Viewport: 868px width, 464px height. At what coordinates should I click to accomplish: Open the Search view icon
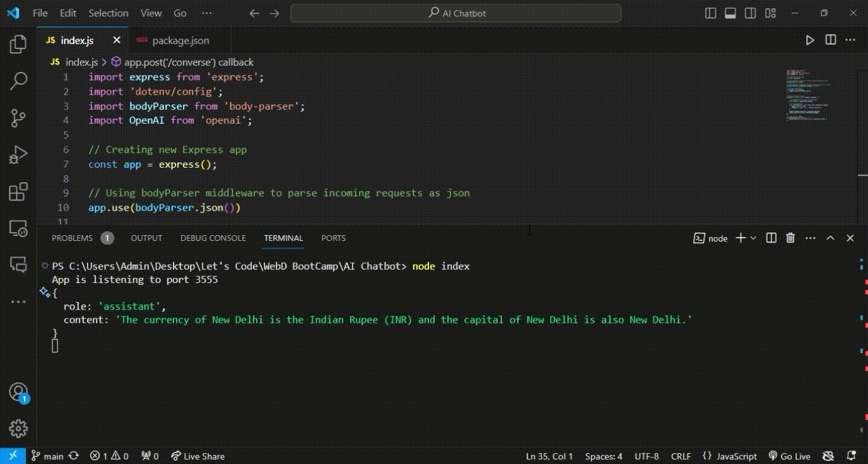pos(18,81)
